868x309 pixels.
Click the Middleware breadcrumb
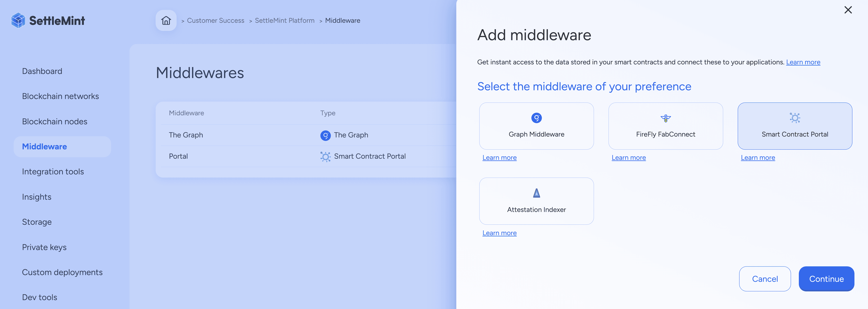343,21
